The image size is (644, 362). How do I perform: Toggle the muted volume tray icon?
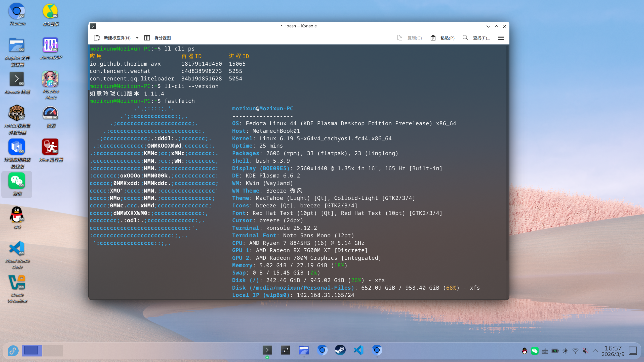tap(585, 351)
